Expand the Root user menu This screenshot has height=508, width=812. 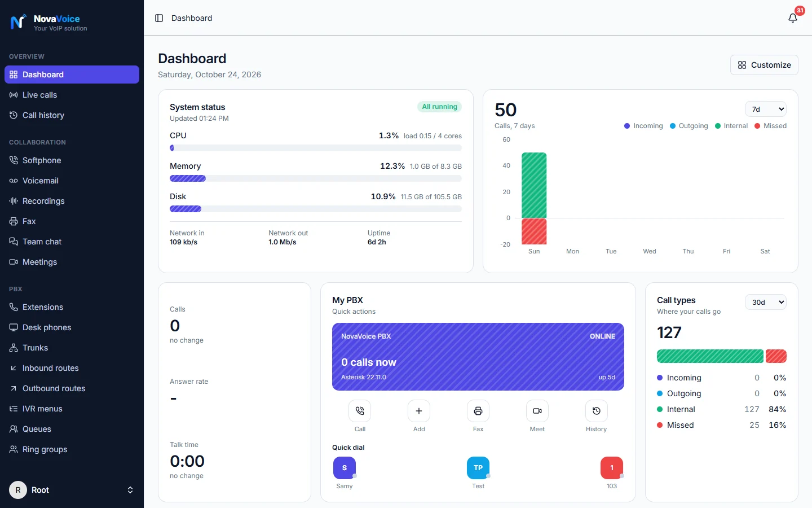72,490
